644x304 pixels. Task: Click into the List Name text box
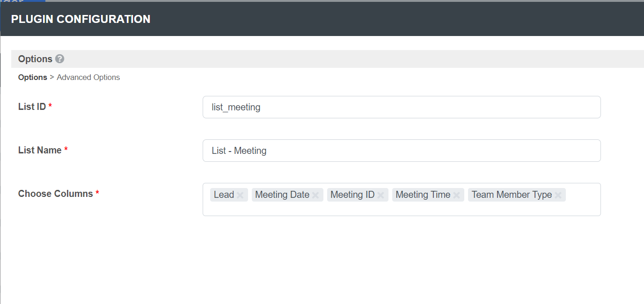[401, 151]
